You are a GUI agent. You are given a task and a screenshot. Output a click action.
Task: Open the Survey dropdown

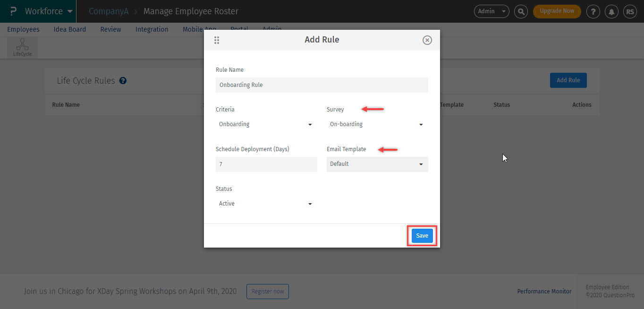pos(377,124)
